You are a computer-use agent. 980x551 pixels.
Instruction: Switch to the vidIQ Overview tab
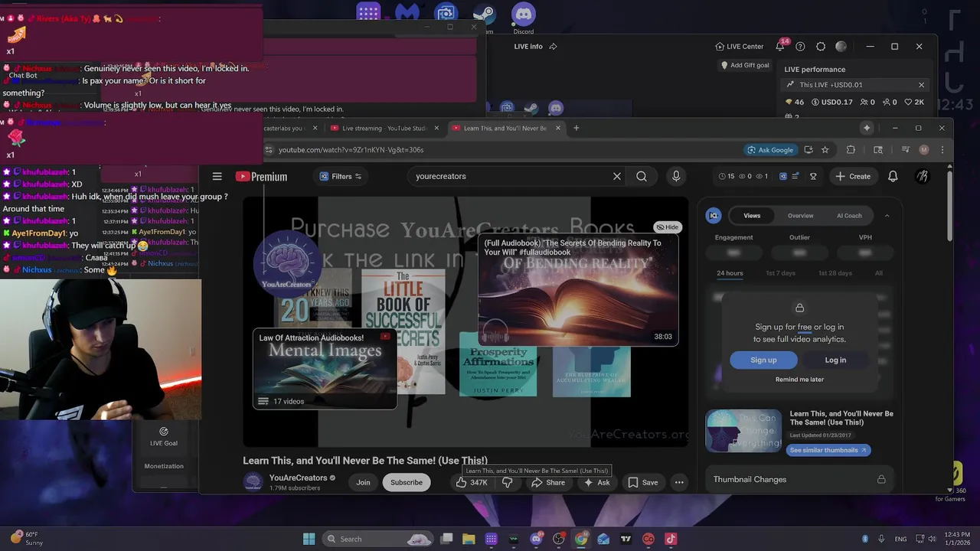point(801,216)
